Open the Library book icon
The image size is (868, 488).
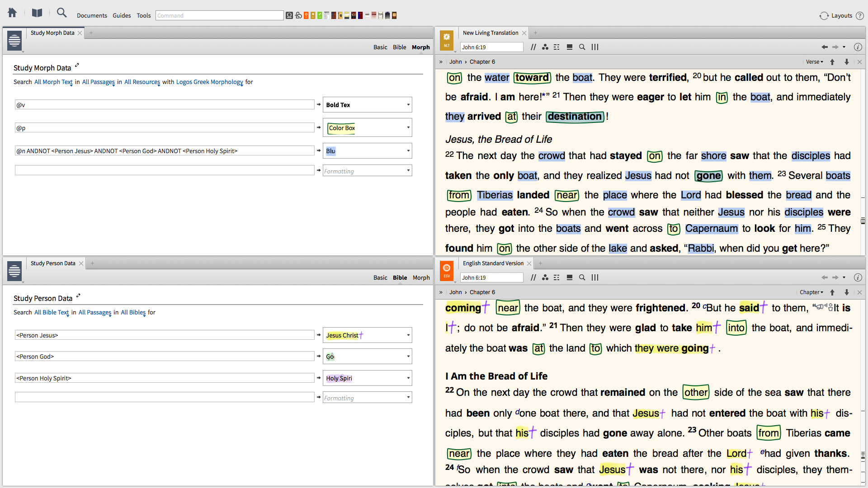point(37,13)
